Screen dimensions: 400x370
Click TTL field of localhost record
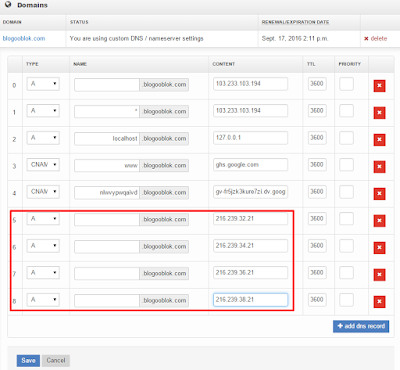click(x=317, y=138)
